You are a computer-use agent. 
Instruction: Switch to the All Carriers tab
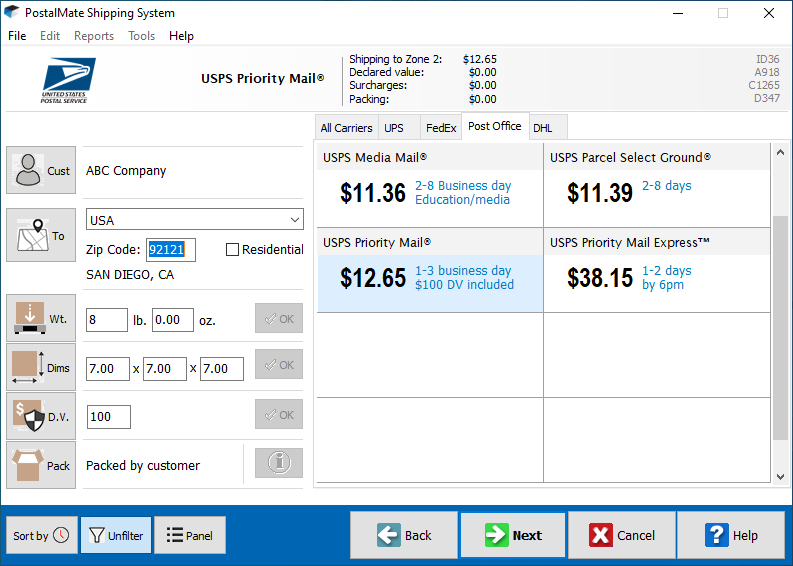pyautogui.click(x=346, y=127)
